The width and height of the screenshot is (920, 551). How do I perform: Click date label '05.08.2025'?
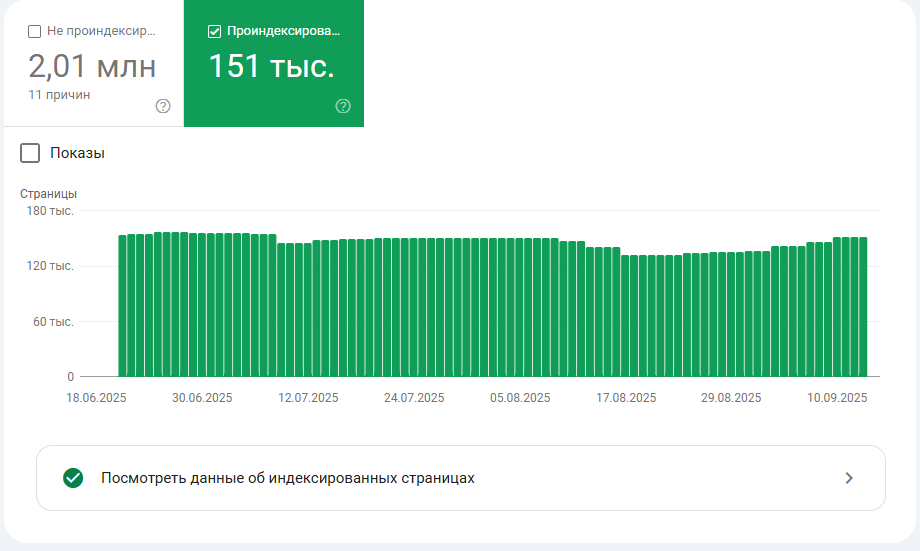point(520,398)
